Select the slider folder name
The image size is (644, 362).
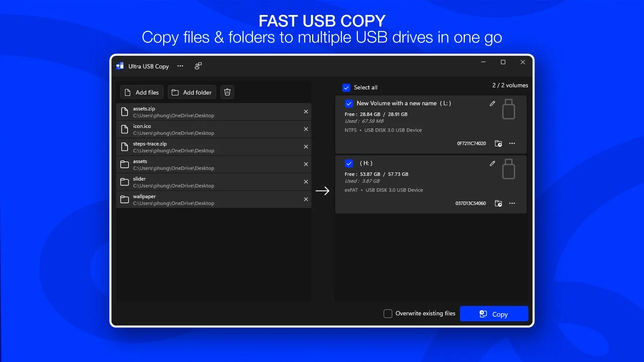click(139, 179)
